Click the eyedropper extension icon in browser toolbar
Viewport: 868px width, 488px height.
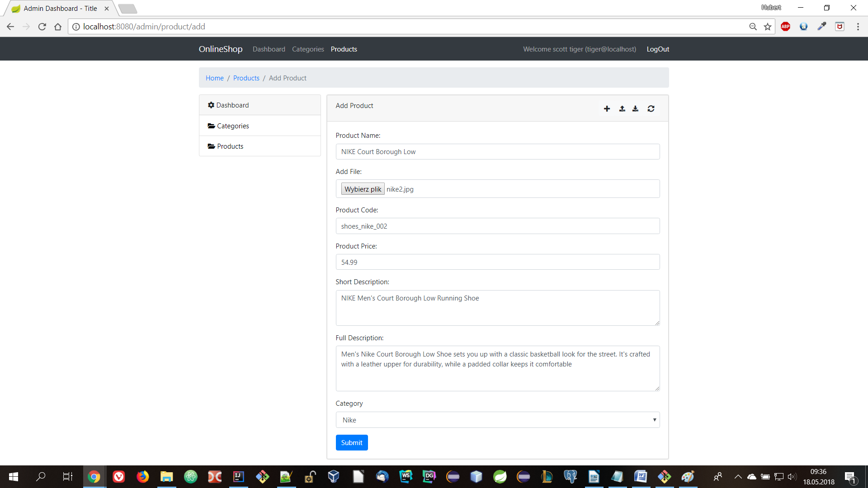822,26
